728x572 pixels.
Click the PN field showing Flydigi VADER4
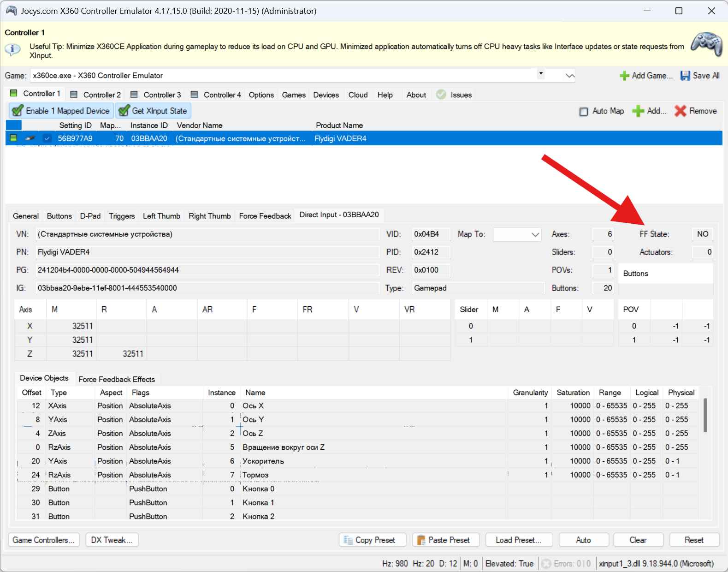pyautogui.click(x=207, y=252)
